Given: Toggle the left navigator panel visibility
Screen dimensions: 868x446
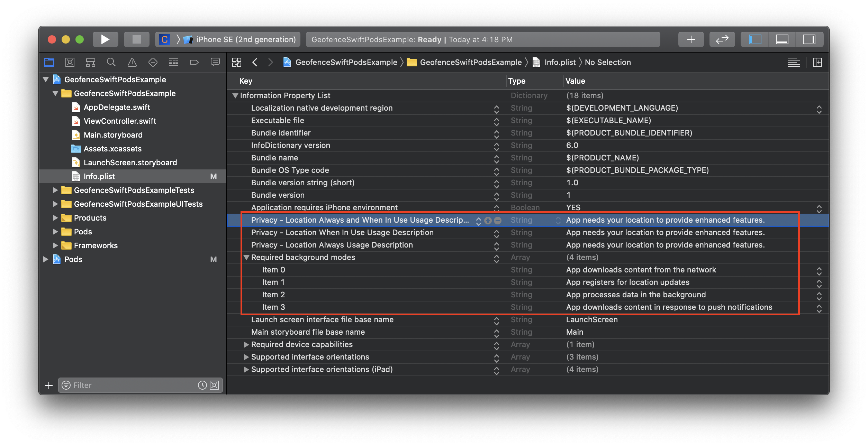Looking at the screenshot, I should (755, 39).
